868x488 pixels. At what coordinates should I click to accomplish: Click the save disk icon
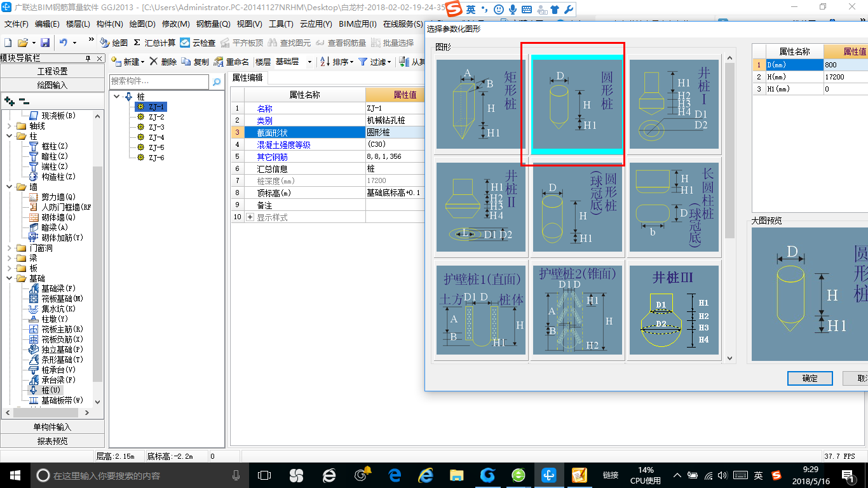point(45,43)
